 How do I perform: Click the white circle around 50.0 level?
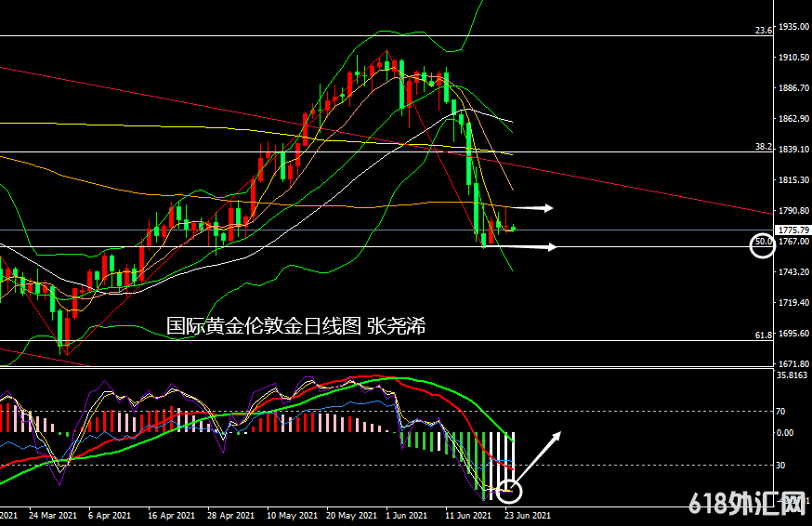762,245
